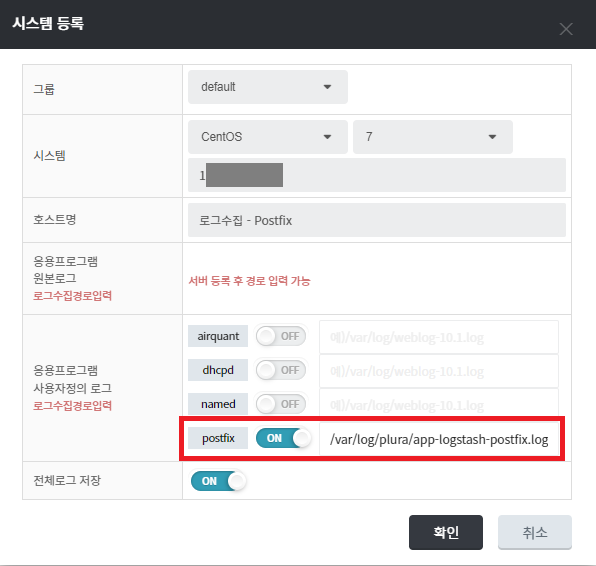The image size is (596, 566).
Task: Enable the dhcpd log toggle
Action: point(281,370)
